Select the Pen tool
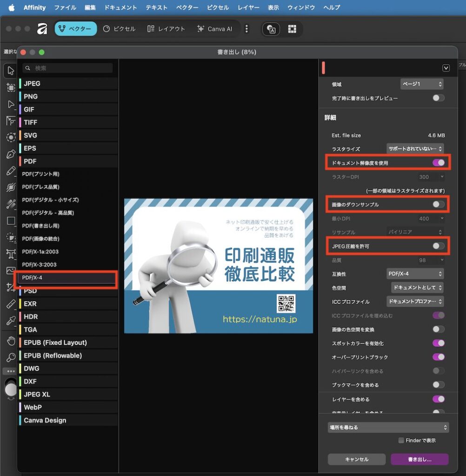 [x=10, y=154]
